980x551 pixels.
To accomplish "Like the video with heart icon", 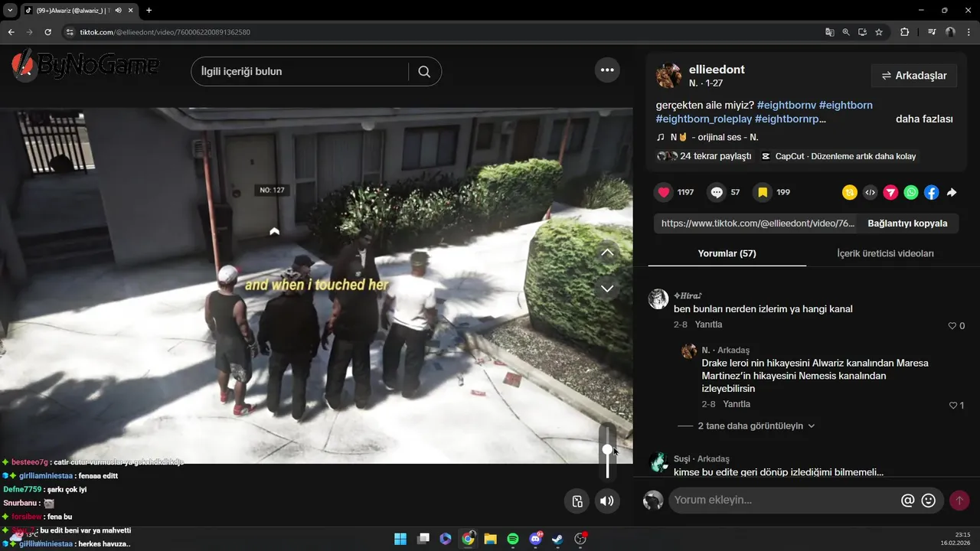I will coord(664,192).
